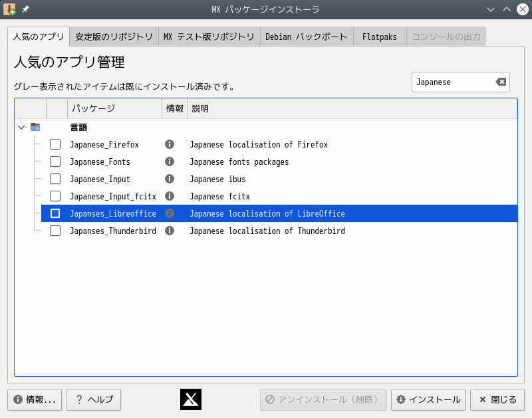Click the MX Linux logo icon
Viewport: 532px width, 418px height.
191,399
